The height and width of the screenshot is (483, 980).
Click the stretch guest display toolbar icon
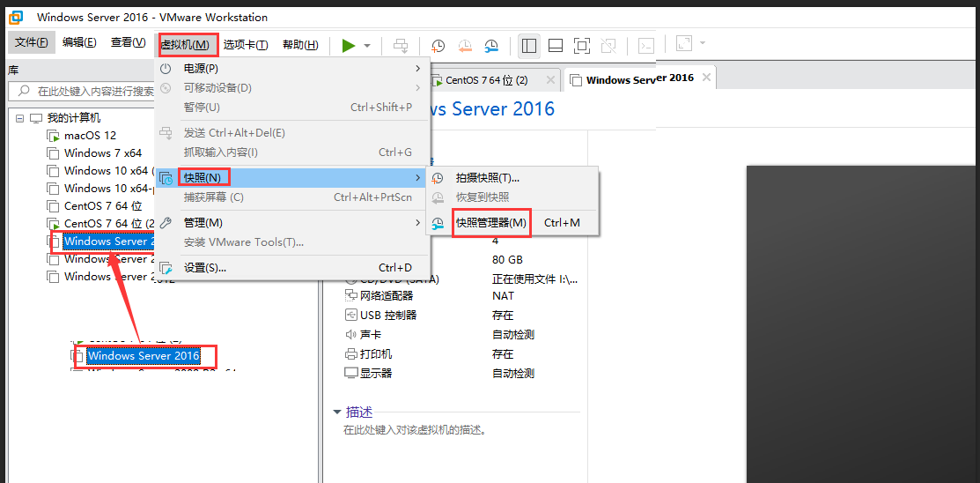coord(685,44)
